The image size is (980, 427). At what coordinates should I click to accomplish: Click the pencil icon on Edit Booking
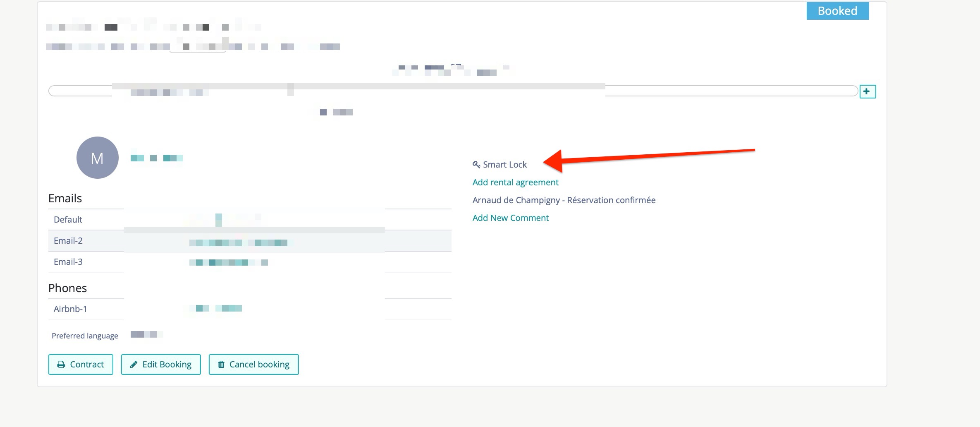point(134,365)
